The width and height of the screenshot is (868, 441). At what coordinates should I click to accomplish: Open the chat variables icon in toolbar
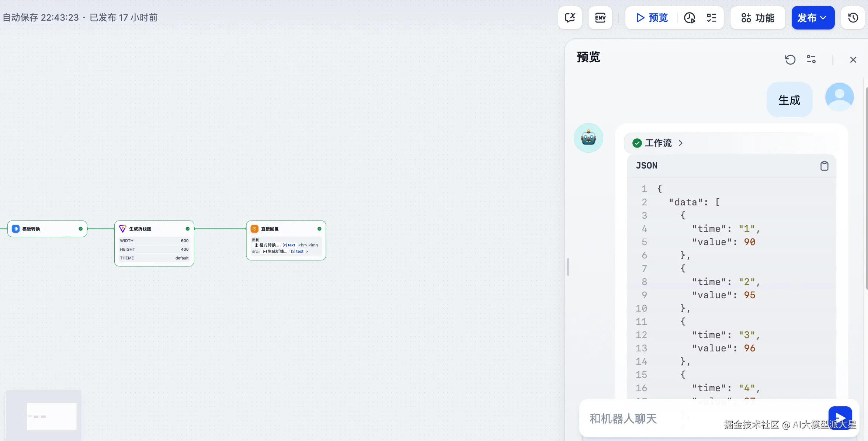(x=570, y=18)
